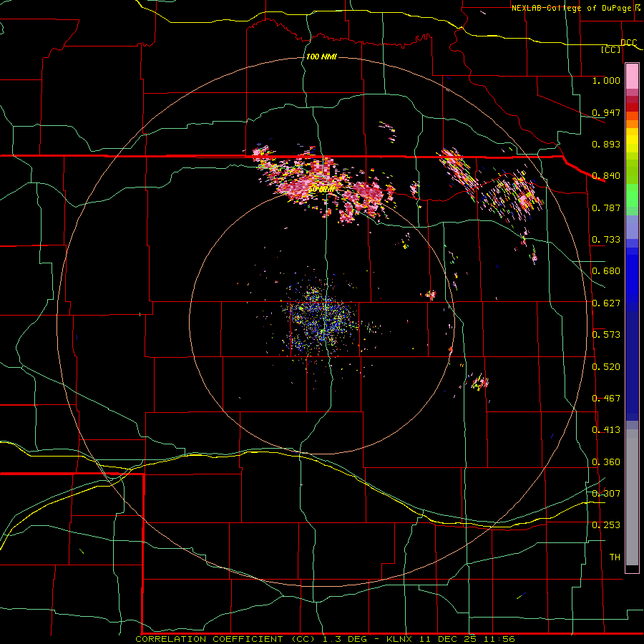
Task: Click the 50 NMI range ring label
Action: [x=321, y=189]
